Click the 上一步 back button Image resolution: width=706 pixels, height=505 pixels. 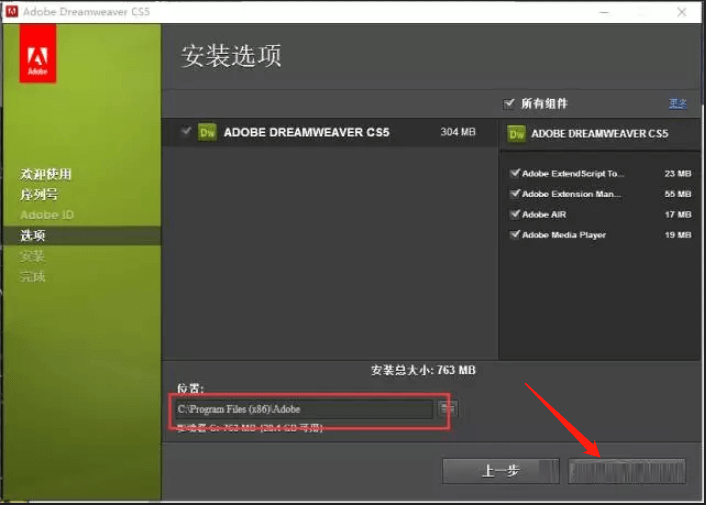(x=501, y=471)
